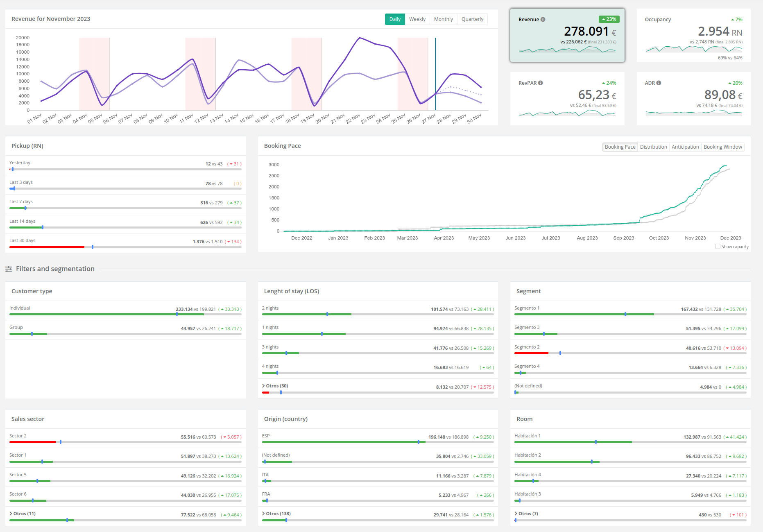Image resolution: width=763 pixels, height=532 pixels.
Task: Click the 23% revenue growth badge
Action: pyautogui.click(x=609, y=19)
